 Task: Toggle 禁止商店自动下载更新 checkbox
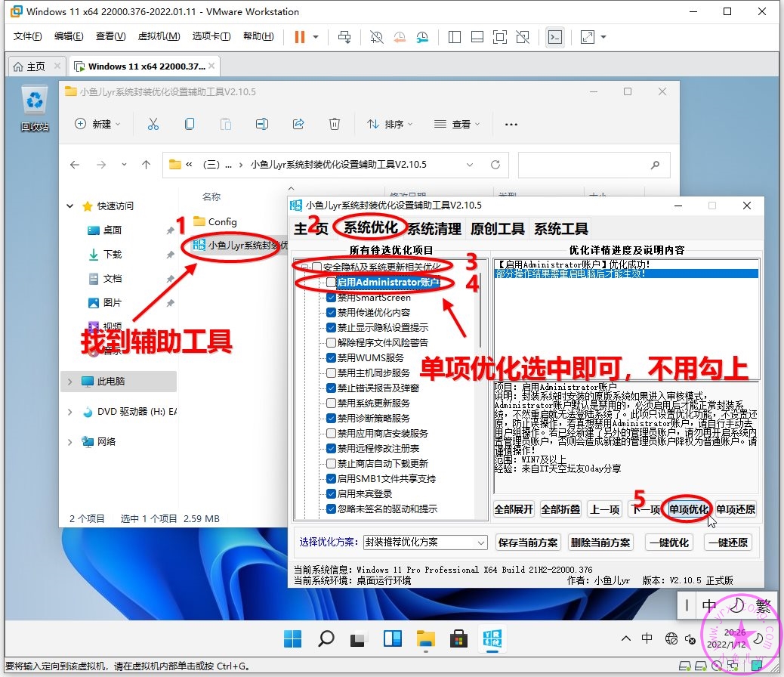click(331, 463)
